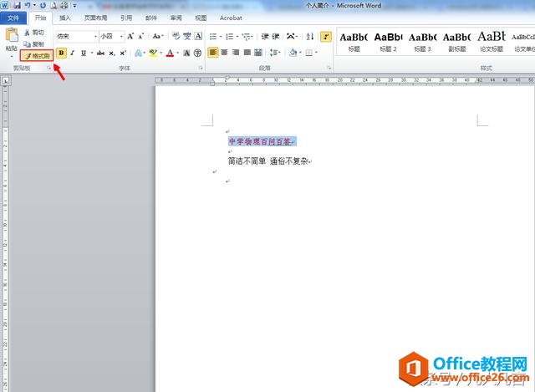Toggle Italic formatting
The width and height of the screenshot is (535, 392).
point(73,53)
